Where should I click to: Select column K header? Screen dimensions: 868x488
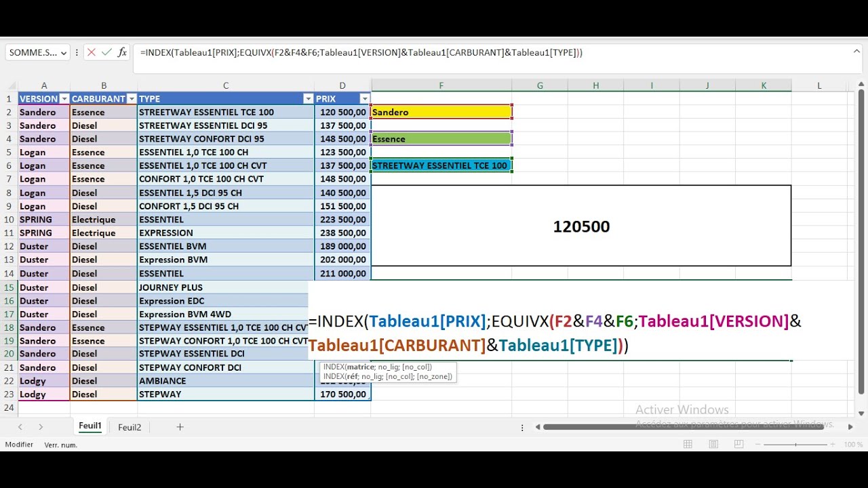click(764, 85)
